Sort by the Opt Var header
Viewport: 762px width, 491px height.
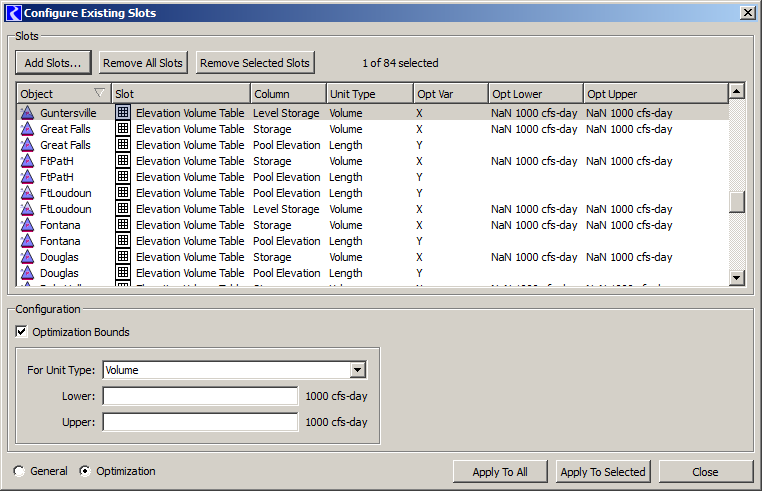pos(451,93)
